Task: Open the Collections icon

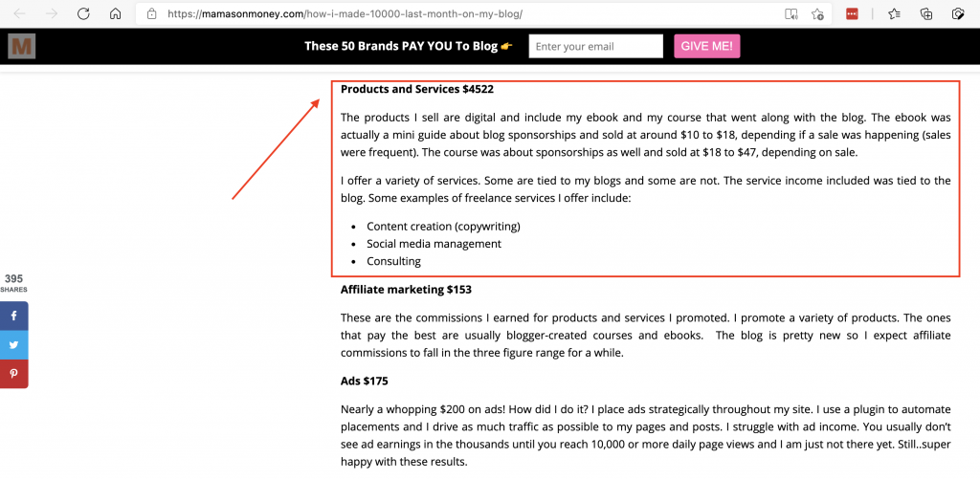Action: tap(926, 13)
